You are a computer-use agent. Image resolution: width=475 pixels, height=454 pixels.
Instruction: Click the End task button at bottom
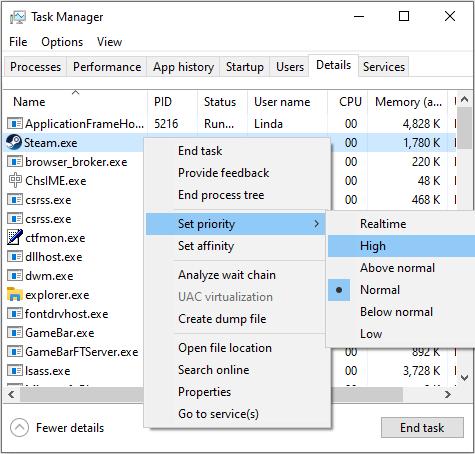click(x=422, y=427)
